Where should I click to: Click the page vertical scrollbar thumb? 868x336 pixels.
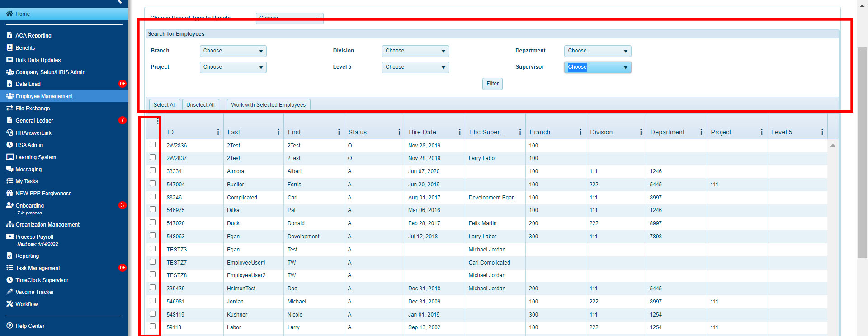click(862, 153)
